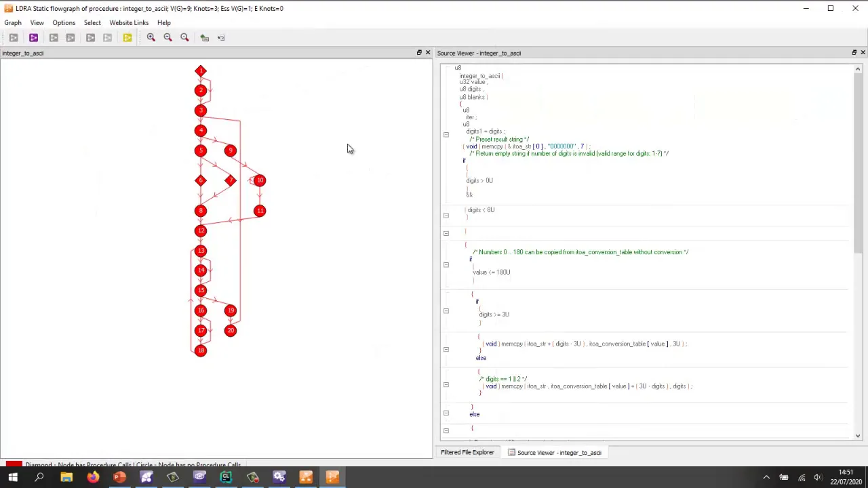Select diamond node 1 in the flowgraph
This screenshot has width=868, height=488.
(x=200, y=70)
